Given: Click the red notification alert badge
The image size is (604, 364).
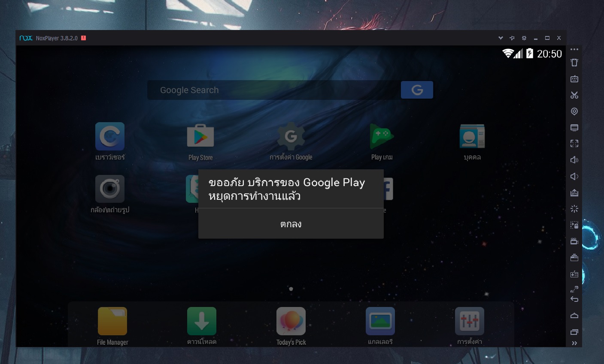Looking at the screenshot, I should click(x=83, y=38).
